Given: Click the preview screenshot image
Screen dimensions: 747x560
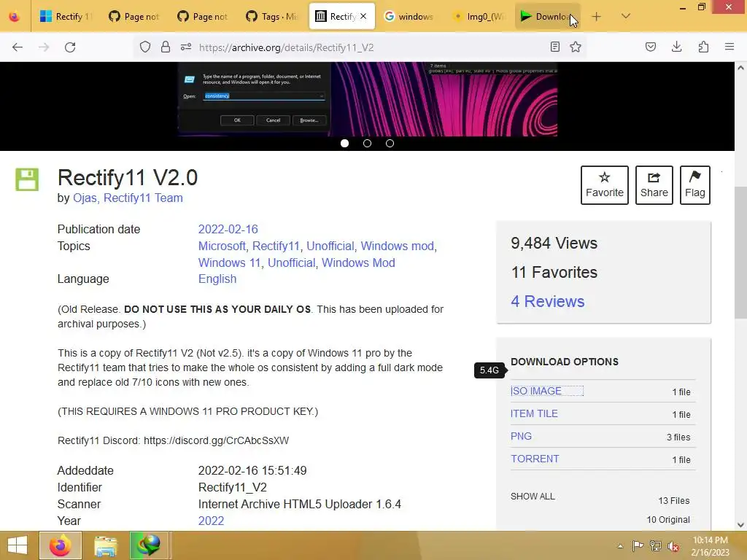Looking at the screenshot, I should point(368,99).
